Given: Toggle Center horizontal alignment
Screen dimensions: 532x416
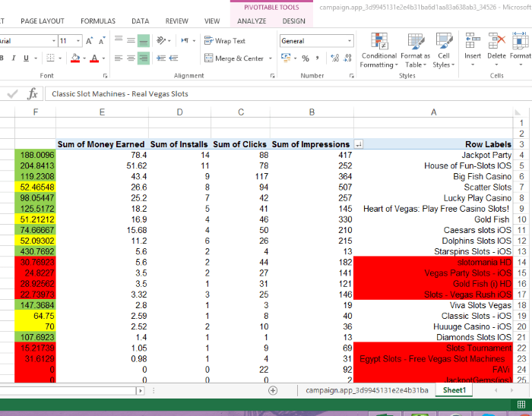Looking at the screenshot, I should [131, 58].
